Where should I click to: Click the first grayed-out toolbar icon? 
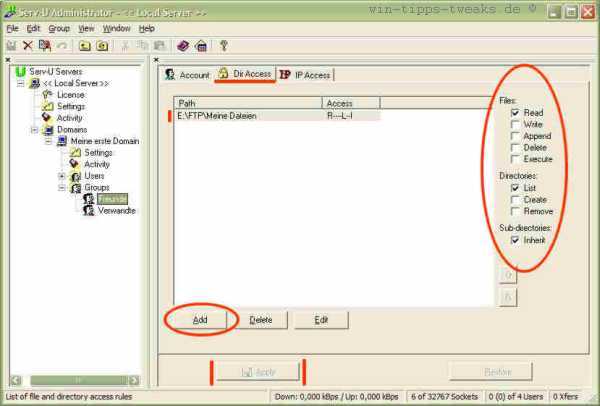(x=11, y=46)
